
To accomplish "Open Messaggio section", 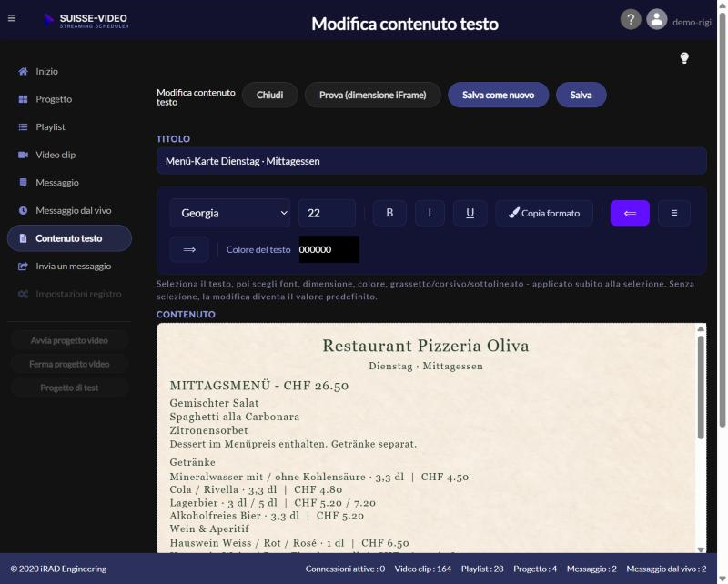I will click(x=57, y=183).
